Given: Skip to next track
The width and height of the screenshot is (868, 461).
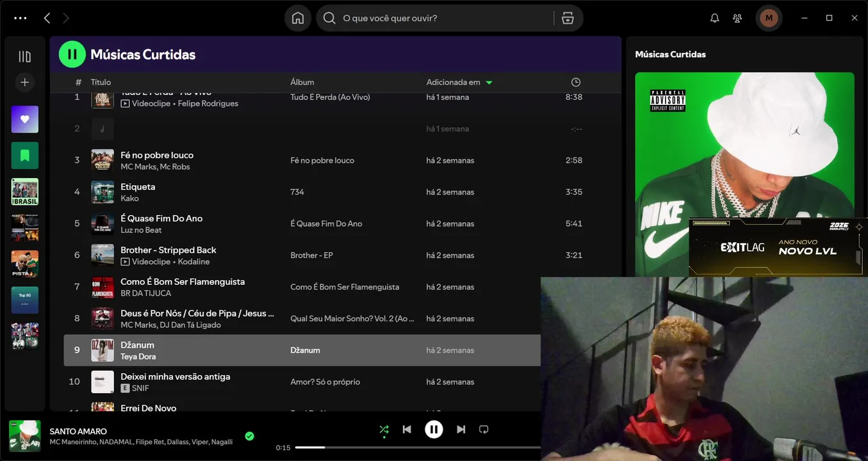Looking at the screenshot, I should 461,430.
